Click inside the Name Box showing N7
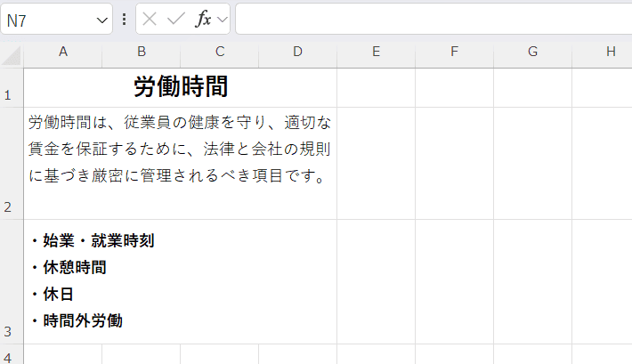This screenshot has width=632, height=364. point(49,20)
